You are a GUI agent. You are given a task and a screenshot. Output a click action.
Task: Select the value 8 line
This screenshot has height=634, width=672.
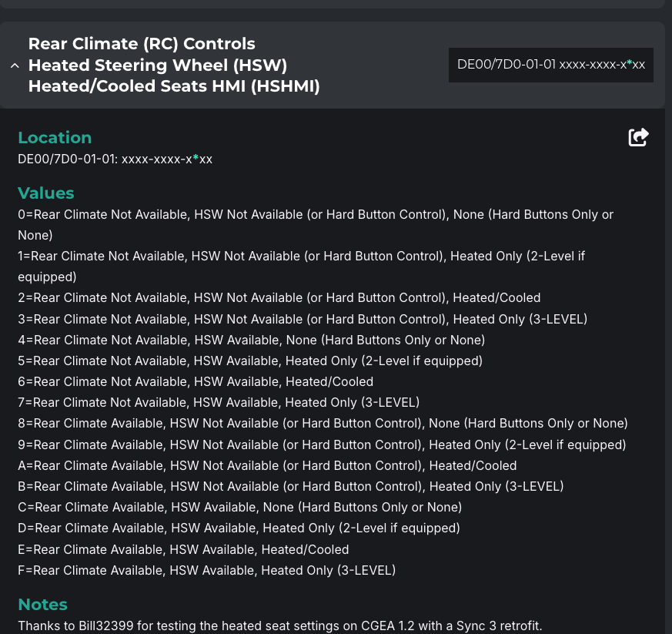coord(323,424)
